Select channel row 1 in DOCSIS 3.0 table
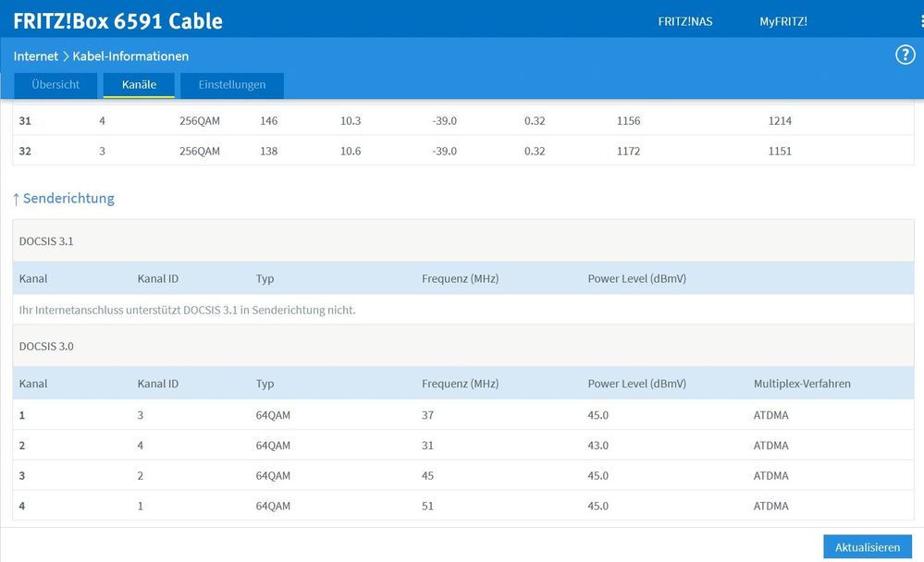The width and height of the screenshot is (924, 562). 277,414
